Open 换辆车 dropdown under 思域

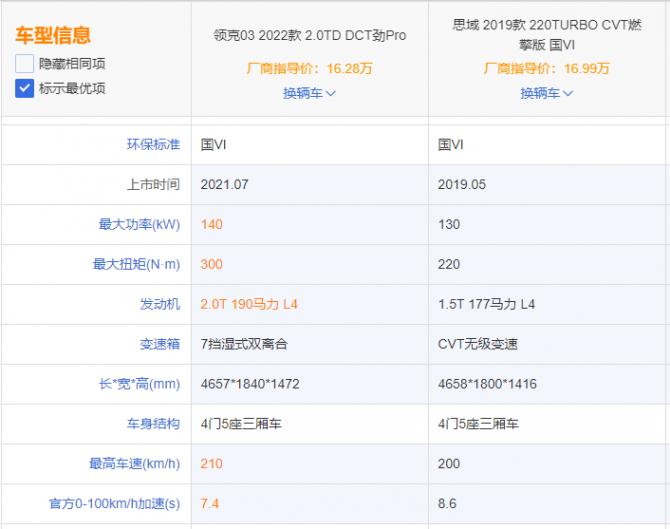tap(547, 93)
